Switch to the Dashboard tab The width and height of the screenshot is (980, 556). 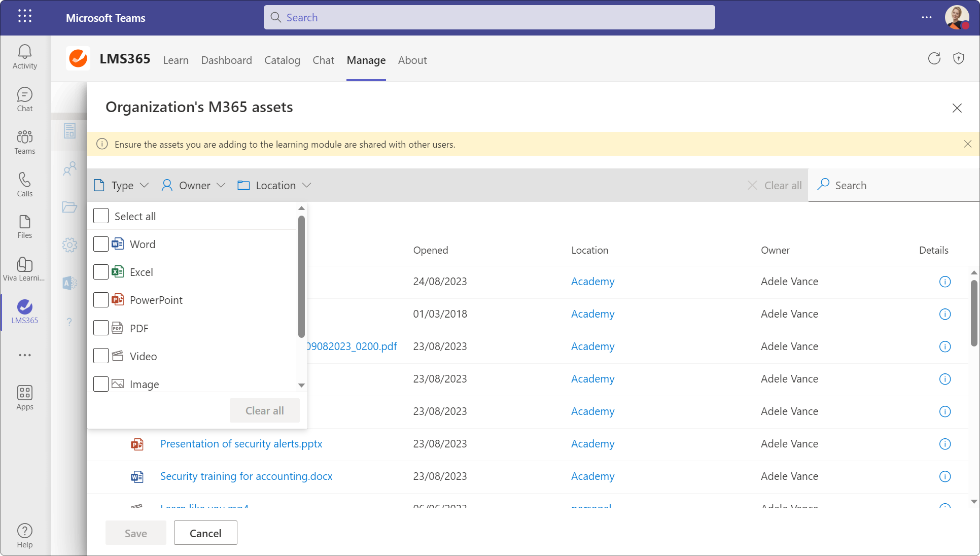[x=226, y=60]
